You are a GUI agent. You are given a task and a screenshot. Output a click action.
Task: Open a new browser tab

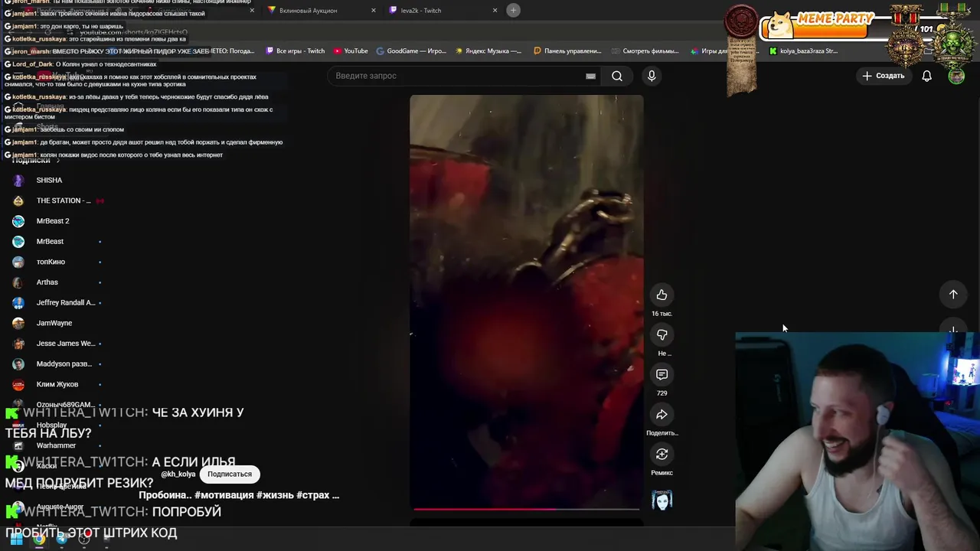pos(513,10)
